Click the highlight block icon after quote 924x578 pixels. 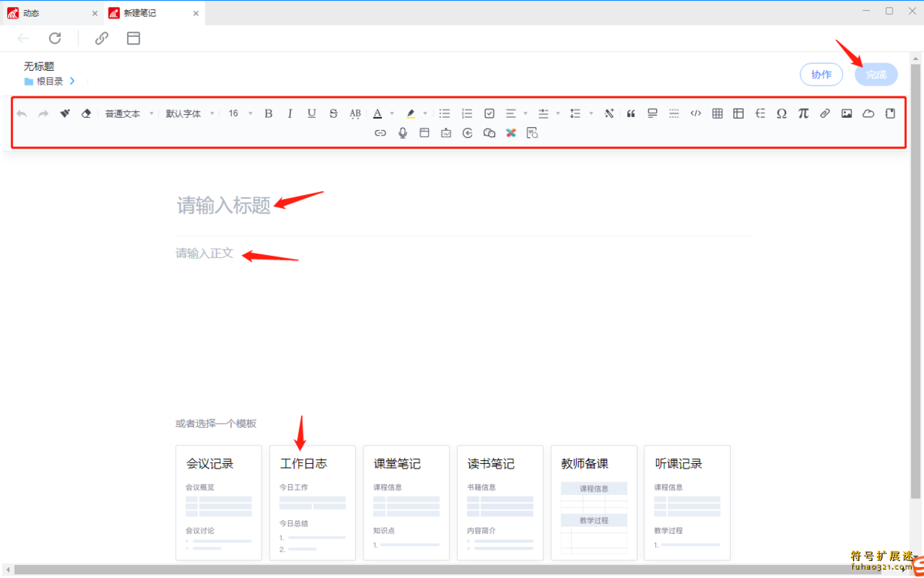tap(652, 113)
